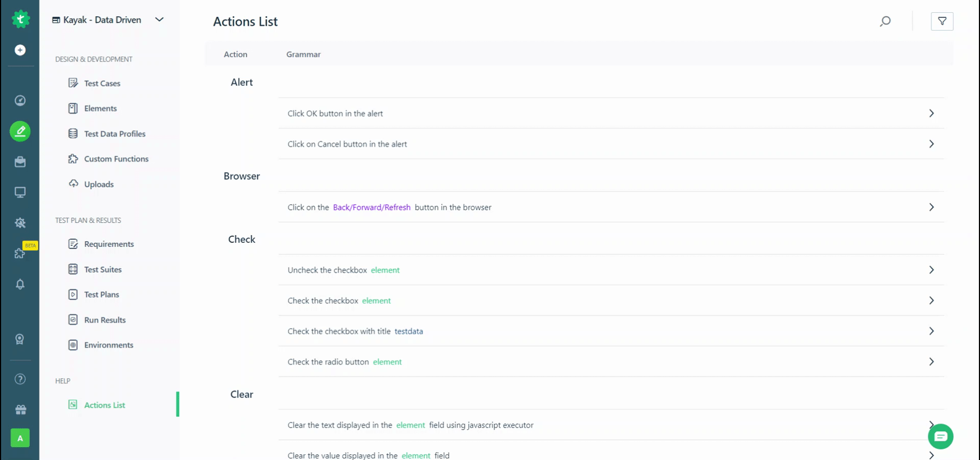Open the monitor icon in left rail
This screenshot has height=460, width=980.
pyautogui.click(x=20, y=192)
